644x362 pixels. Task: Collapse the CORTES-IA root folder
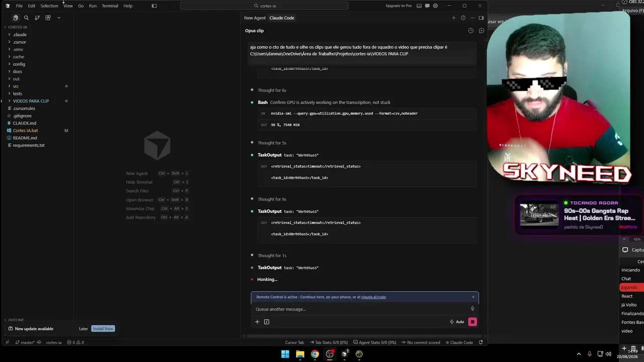[x=18, y=27]
